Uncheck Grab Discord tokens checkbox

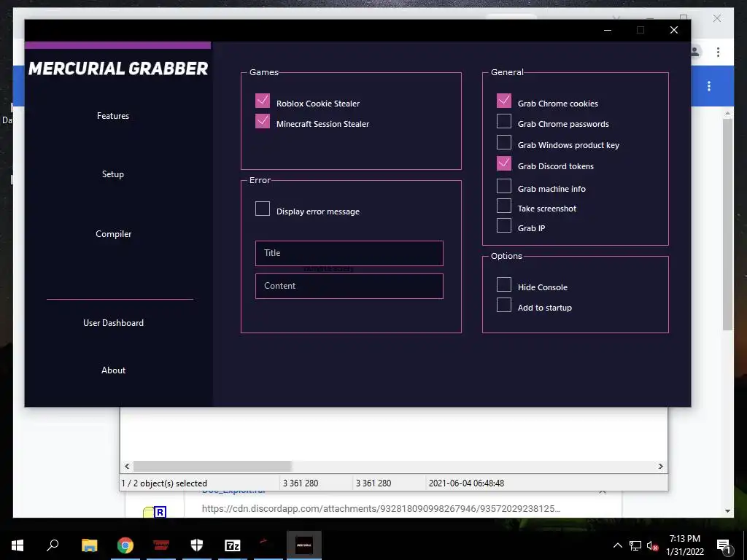click(x=504, y=163)
